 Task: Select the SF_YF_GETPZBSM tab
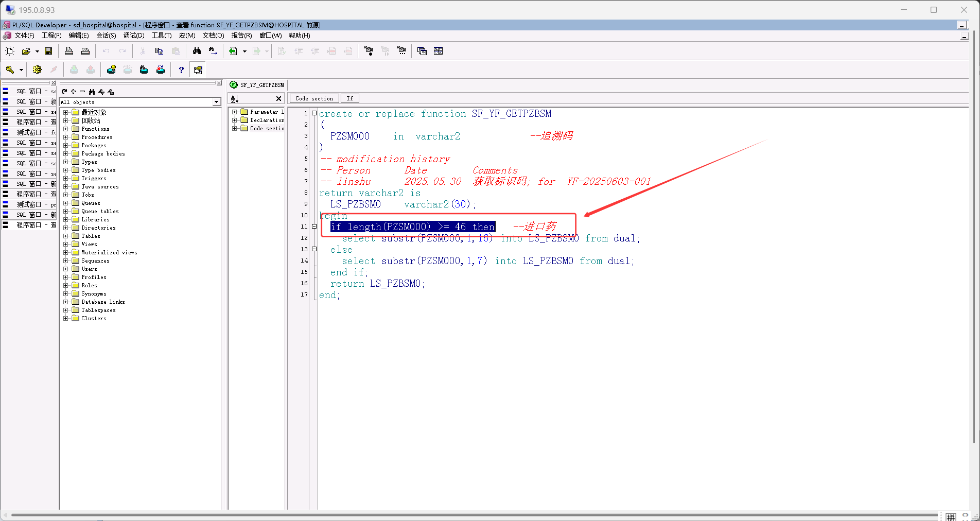[x=257, y=85]
